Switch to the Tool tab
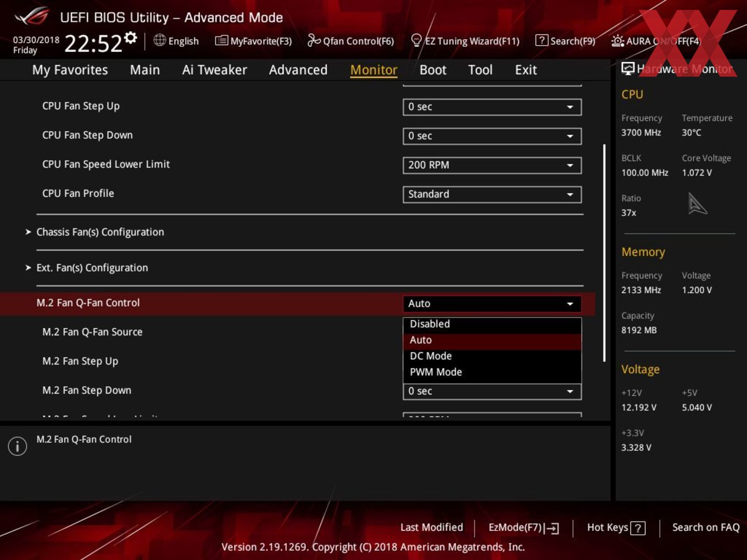 (x=480, y=70)
